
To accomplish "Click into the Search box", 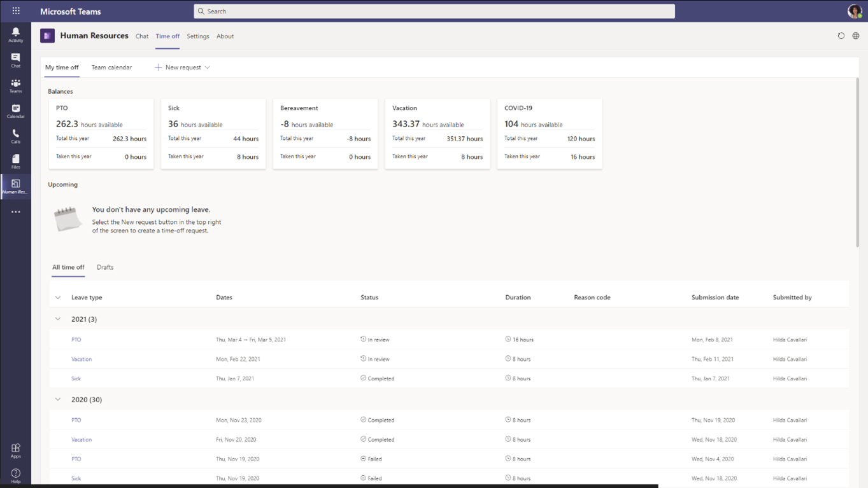I will coord(434,11).
